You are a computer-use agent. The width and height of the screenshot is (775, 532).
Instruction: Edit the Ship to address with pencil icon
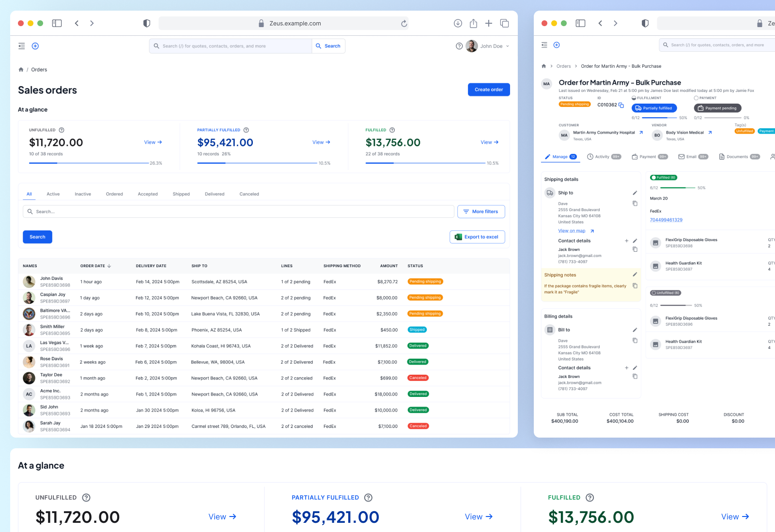(635, 193)
